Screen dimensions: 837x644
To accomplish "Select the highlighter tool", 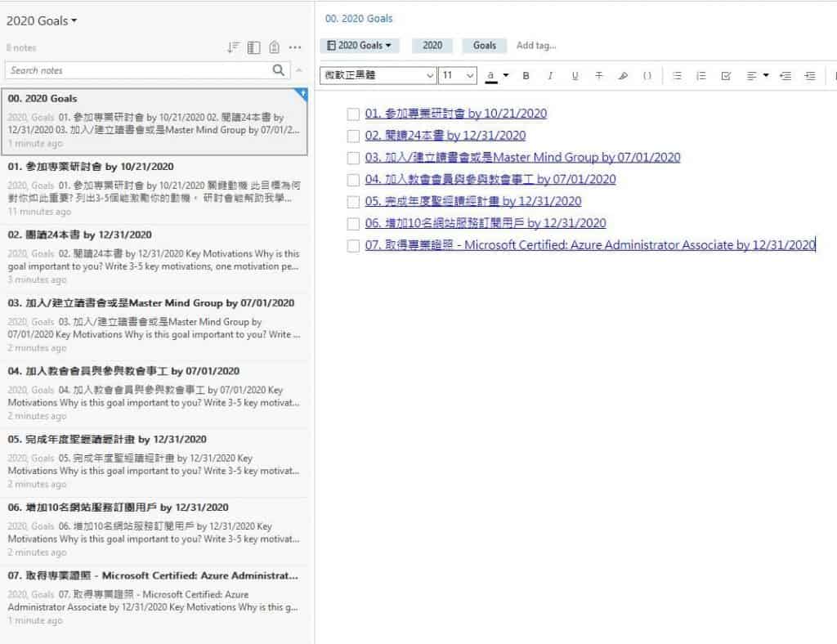I will [623, 76].
